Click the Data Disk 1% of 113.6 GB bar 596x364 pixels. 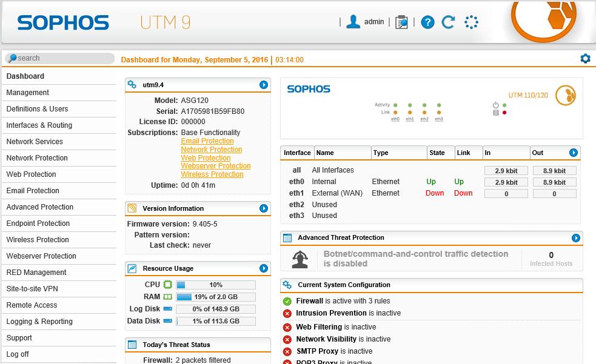(x=215, y=321)
